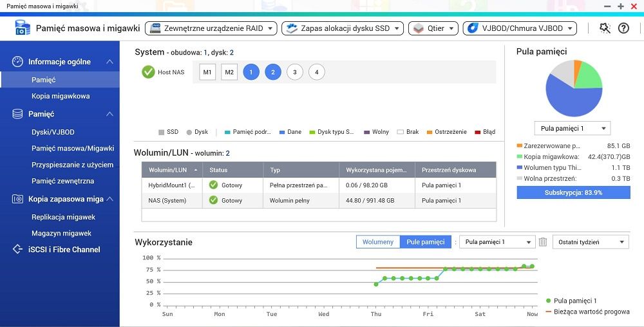Image resolution: width=644 pixels, height=327 pixels.
Task: Open the Zapas alokacji dysku SSD dropdown
Action: tap(343, 28)
